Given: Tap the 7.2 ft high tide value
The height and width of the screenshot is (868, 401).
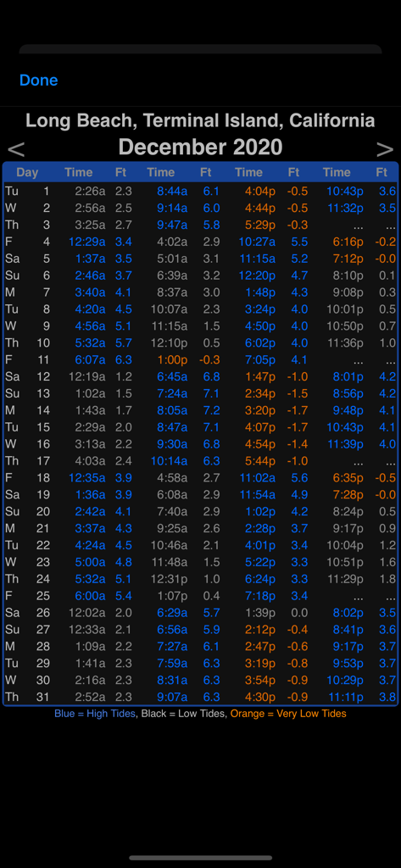Looking at the screenshot, I should coord(212,410).
